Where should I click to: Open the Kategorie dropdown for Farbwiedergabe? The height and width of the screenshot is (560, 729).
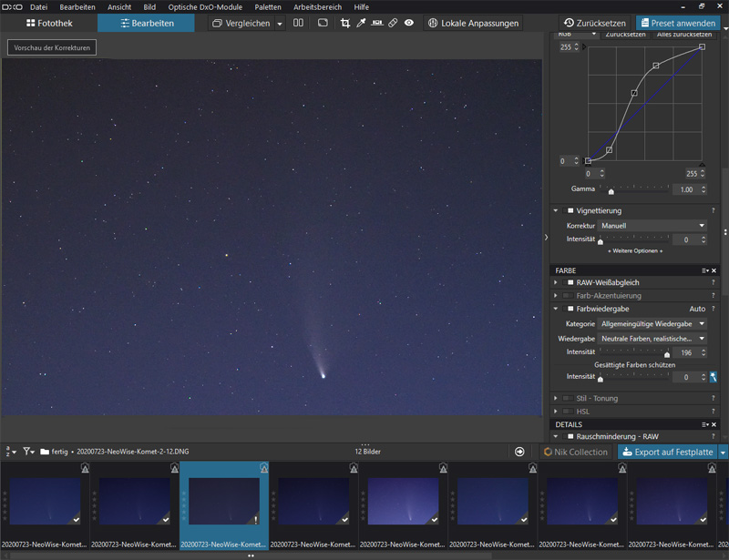652,324
